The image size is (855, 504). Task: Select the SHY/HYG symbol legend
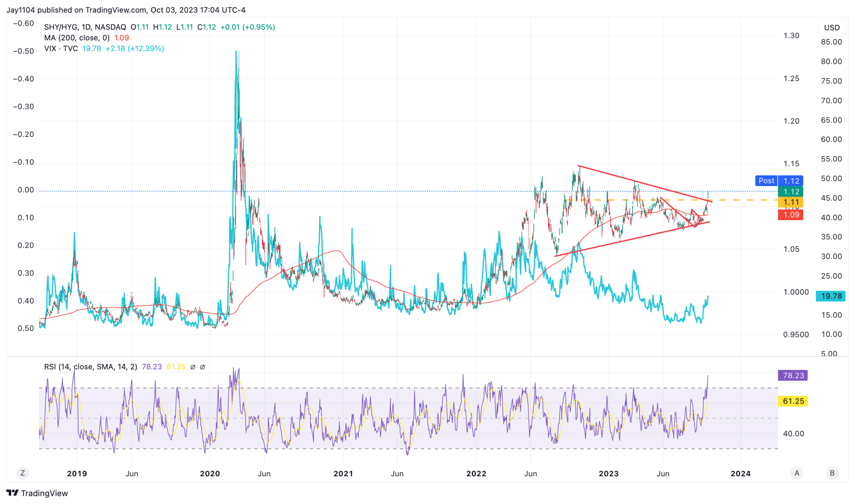tap(85, 27)
